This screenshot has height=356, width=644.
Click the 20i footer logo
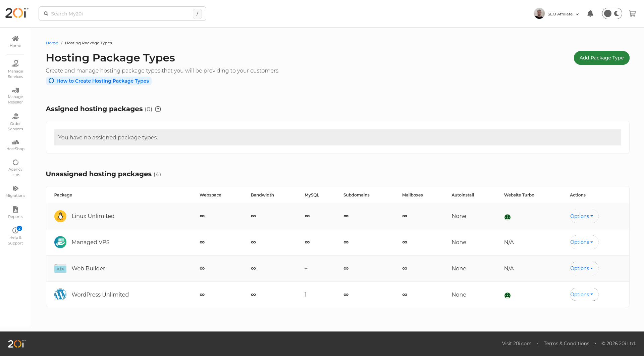(17, 344)
